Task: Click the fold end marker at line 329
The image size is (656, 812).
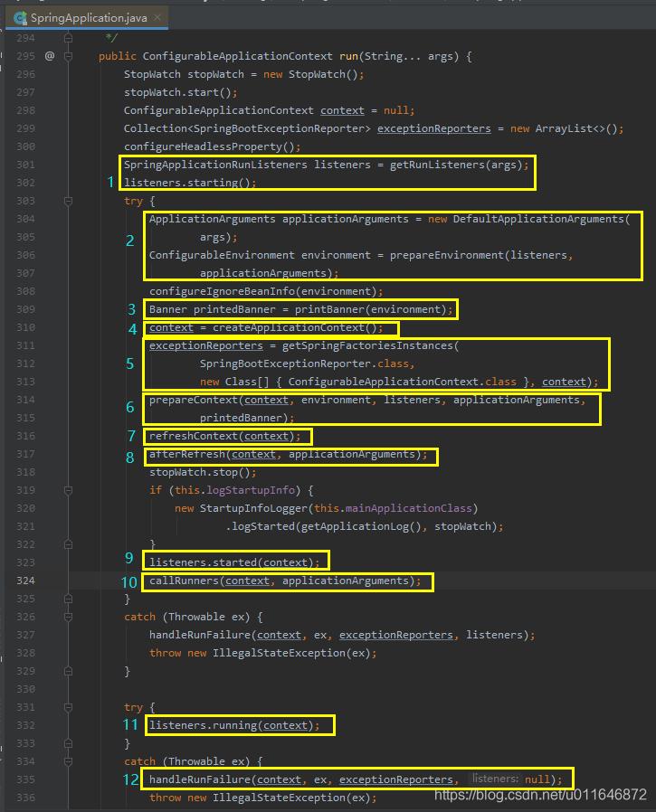Action: pos(68,671)
